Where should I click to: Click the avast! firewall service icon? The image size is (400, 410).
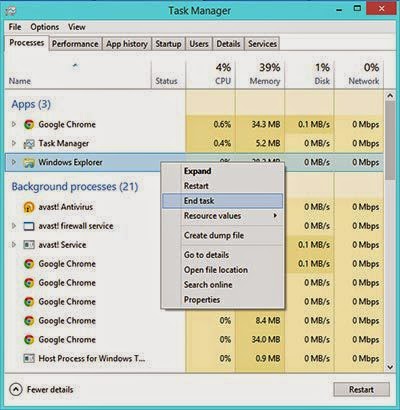coord(29,226)
